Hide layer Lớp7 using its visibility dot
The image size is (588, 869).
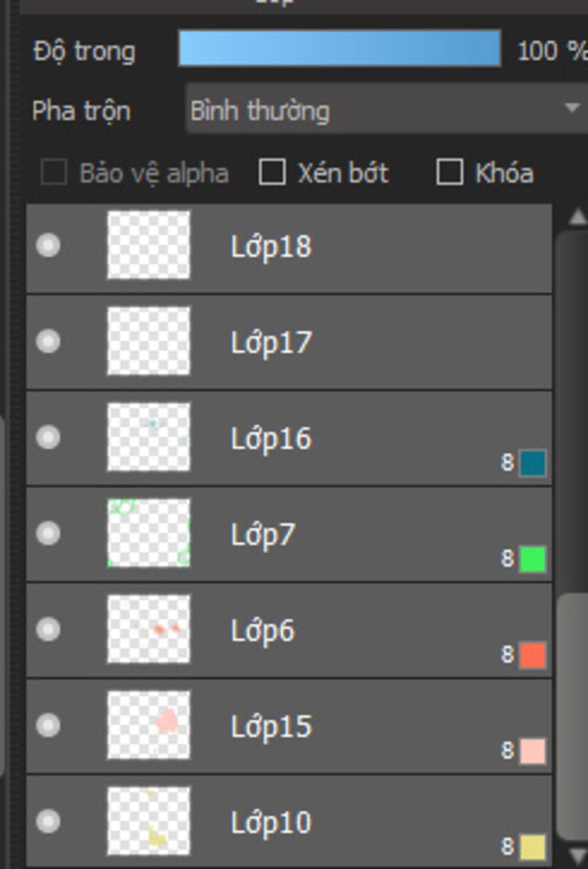tap(48, 534)
